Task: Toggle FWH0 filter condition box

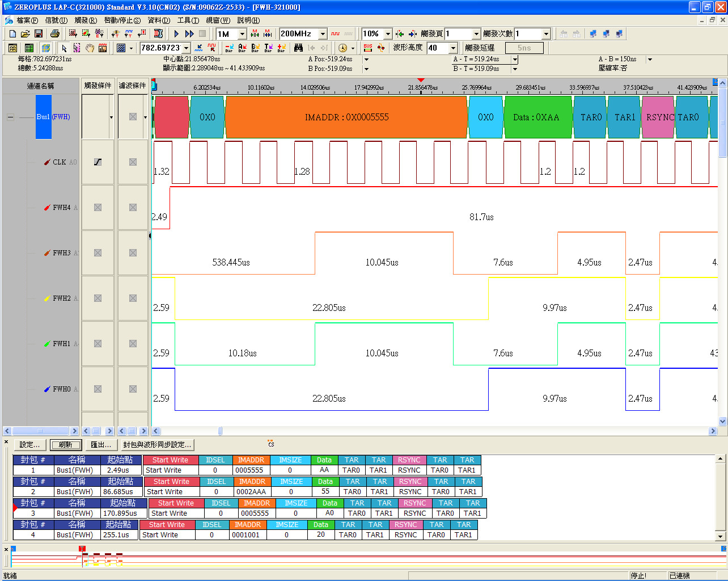Action: (x=133, y=389)
